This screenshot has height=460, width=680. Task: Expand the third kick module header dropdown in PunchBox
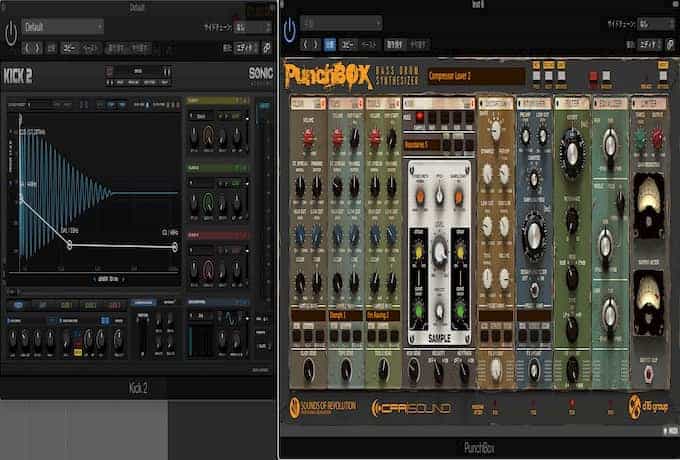click(397, 103)
